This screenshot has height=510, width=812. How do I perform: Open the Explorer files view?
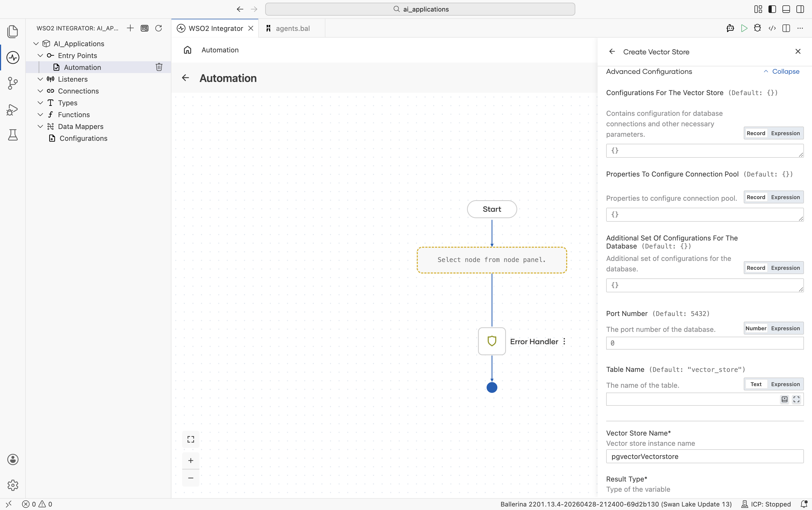(x=13, y=31)
